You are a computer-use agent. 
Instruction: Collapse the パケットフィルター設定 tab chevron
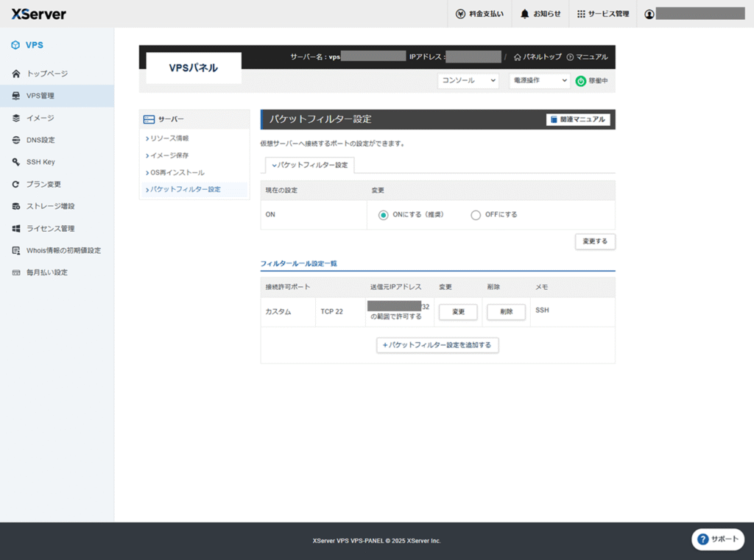click(275, 166)
